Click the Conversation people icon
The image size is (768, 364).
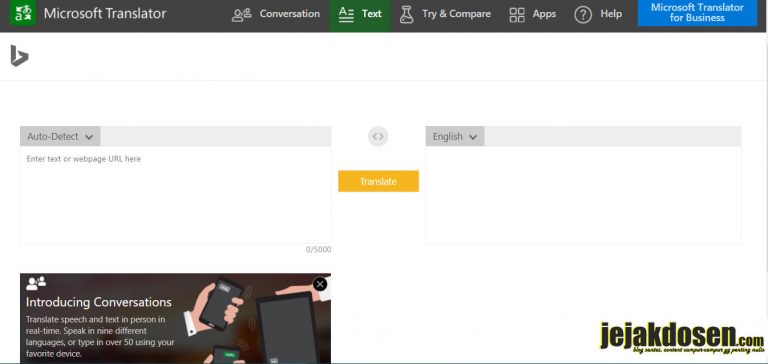point(241,15)
